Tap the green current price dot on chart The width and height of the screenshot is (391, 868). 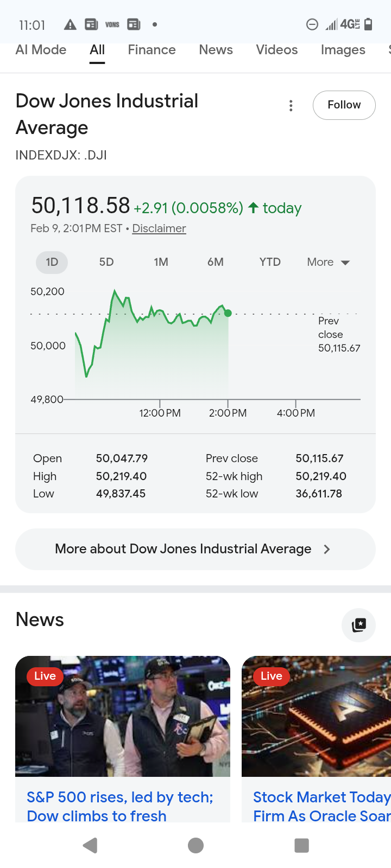click(228, 313)
